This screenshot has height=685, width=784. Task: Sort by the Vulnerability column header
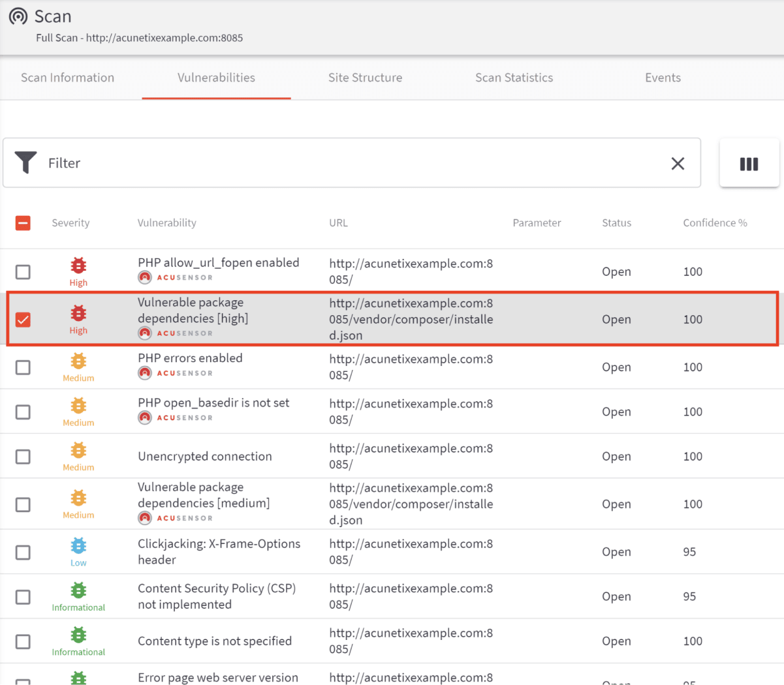(x=166, y=223)
